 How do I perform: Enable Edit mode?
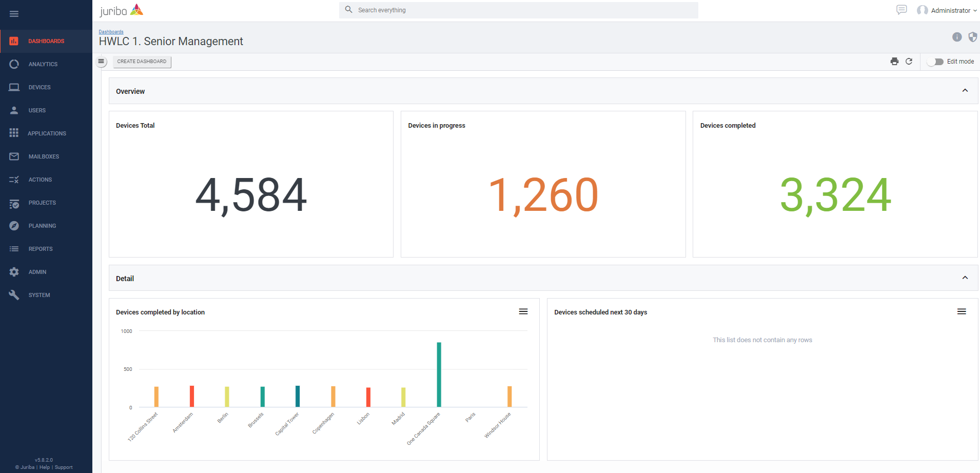tap(936, 61)
